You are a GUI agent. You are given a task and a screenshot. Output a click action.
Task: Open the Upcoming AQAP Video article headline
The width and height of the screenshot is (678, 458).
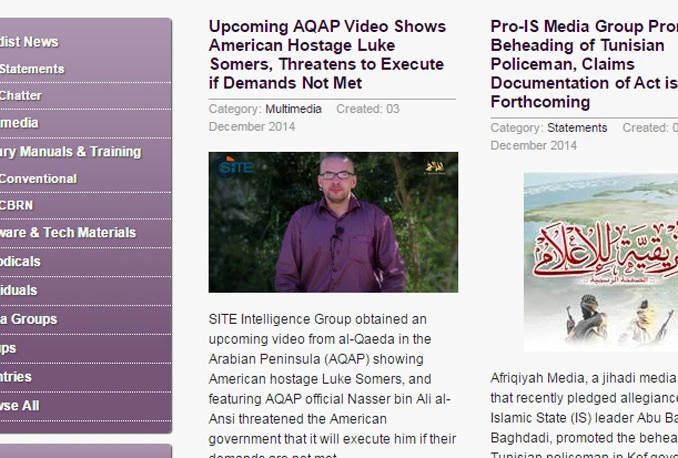327,54
